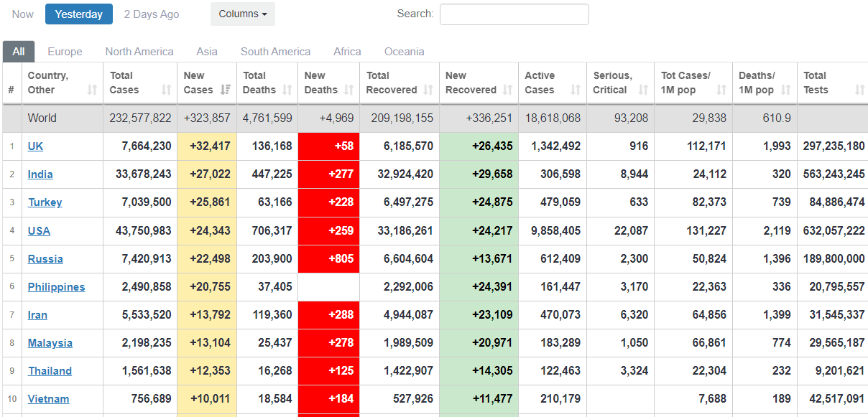Click Russia's red +805 new deaths cell

pos(328,259)
